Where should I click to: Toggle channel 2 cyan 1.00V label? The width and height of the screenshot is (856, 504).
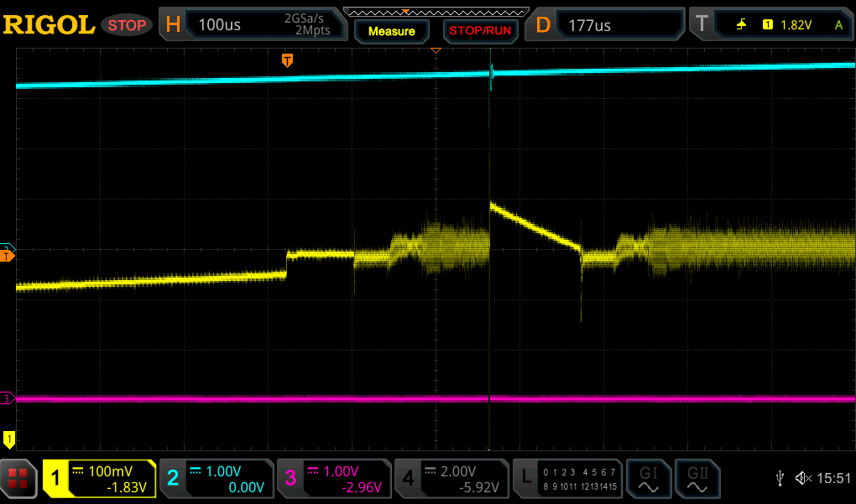[x=217, y=479]
